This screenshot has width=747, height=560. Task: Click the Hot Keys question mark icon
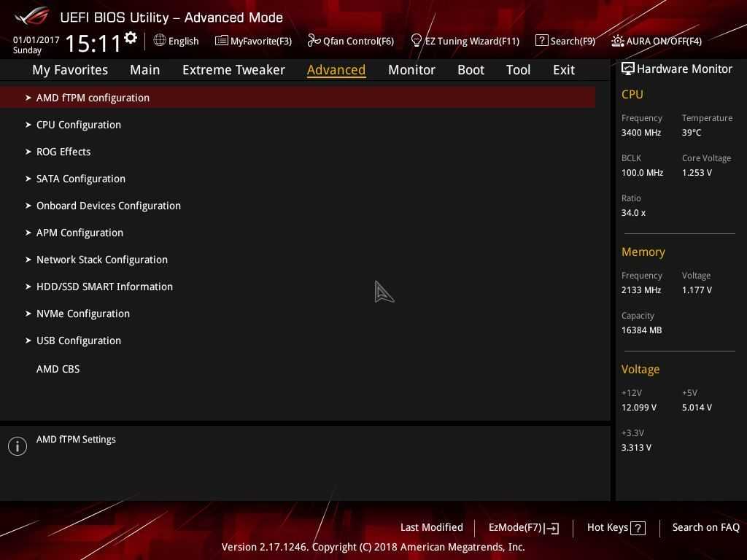638,528
